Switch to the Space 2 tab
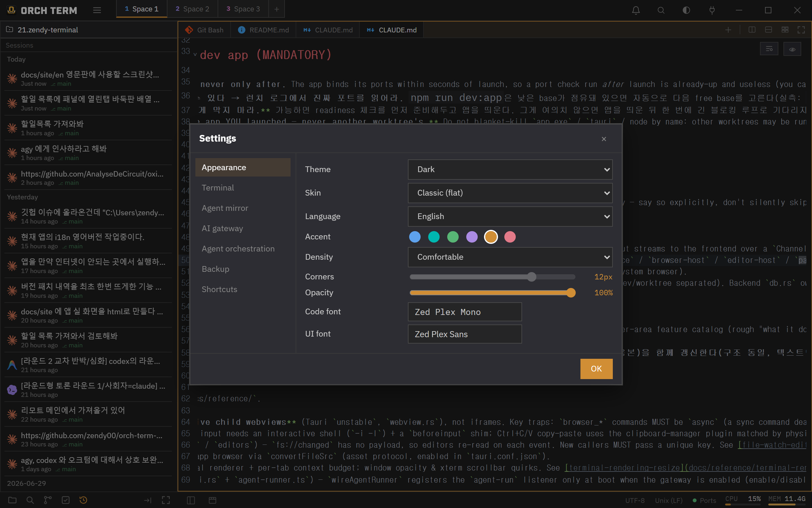Image resolution: width=812 pixels, height=508 pixels. (192, 9)
